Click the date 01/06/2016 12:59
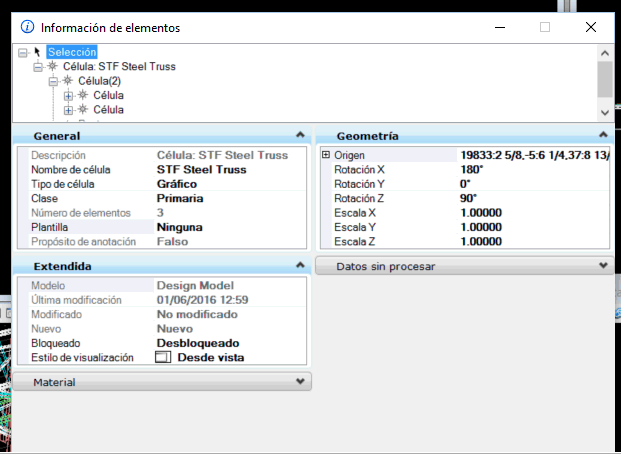Viewport: 621px width, 454px height. coord(202,299)
